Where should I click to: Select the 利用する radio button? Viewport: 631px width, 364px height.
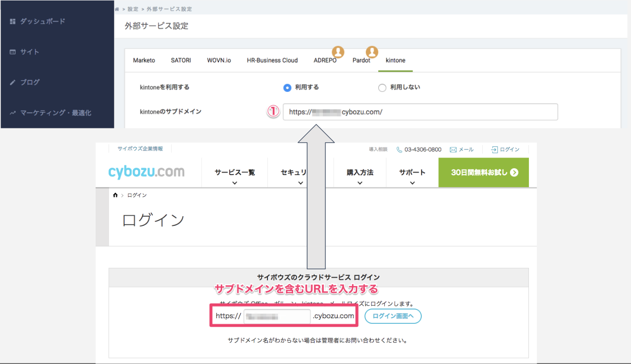pos(287,87)
